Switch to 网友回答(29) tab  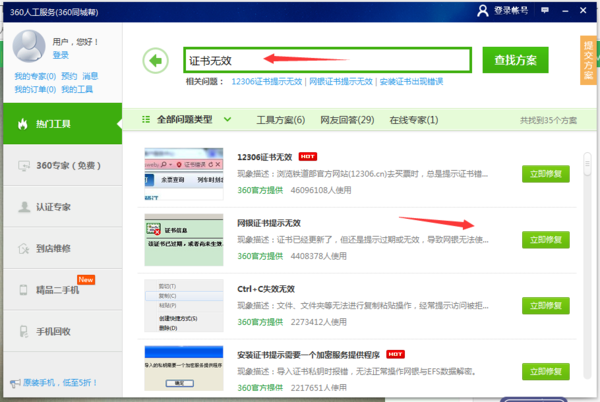(x=347, y=120)
